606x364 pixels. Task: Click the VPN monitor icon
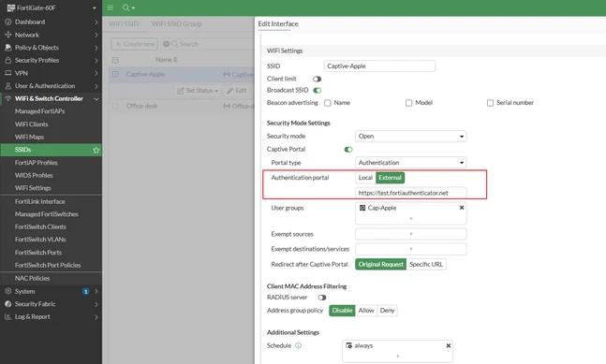pyautogui.click(x=7, y=73)
